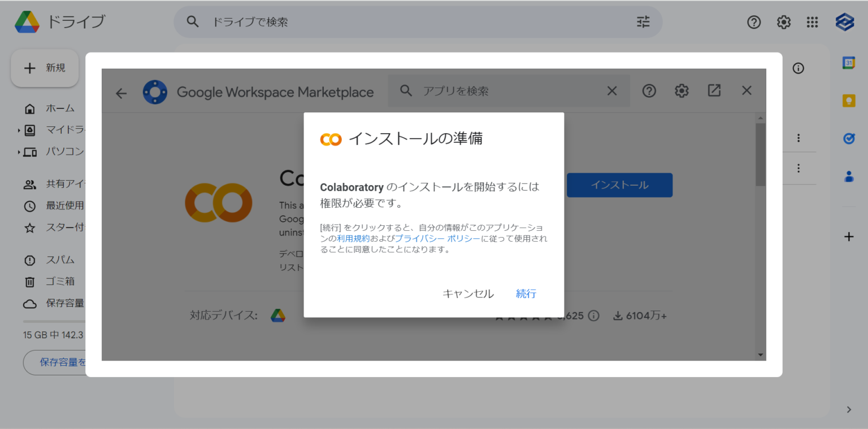
Task: Click the Marketplace search magnifier icon
Action: tap(406, 91)
